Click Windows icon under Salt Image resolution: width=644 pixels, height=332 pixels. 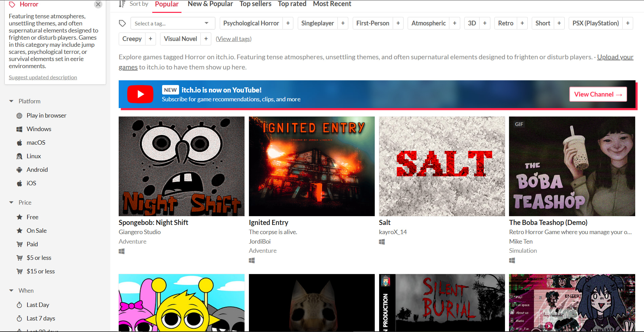(x=382, y=242)
